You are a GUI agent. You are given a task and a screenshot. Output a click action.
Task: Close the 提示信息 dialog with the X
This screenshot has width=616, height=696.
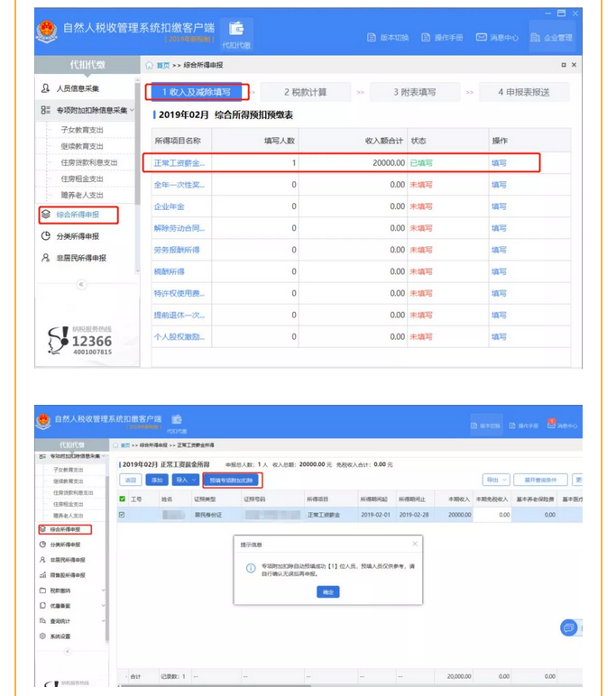point(414,545)
